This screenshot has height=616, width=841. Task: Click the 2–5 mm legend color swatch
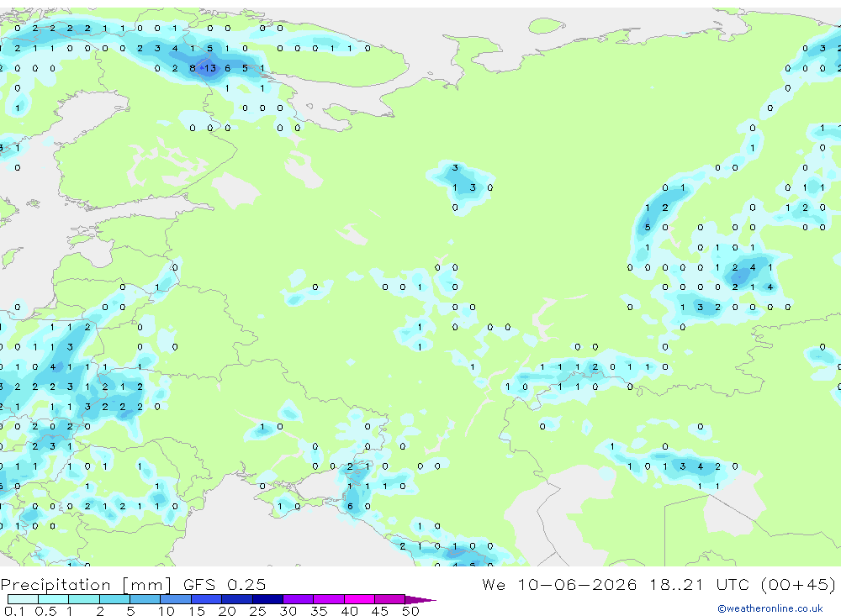114,599
